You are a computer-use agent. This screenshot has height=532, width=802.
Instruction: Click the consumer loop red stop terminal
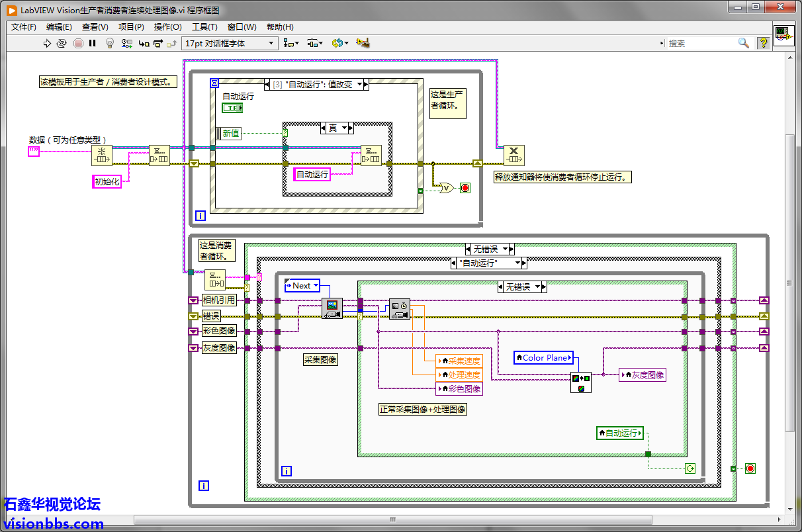pos(750,468)
